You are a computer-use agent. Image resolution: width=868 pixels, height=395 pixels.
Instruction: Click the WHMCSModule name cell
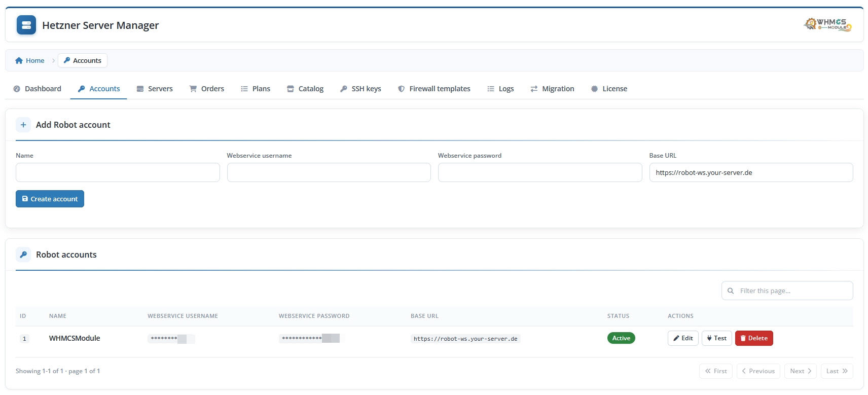tap(75, 338)
